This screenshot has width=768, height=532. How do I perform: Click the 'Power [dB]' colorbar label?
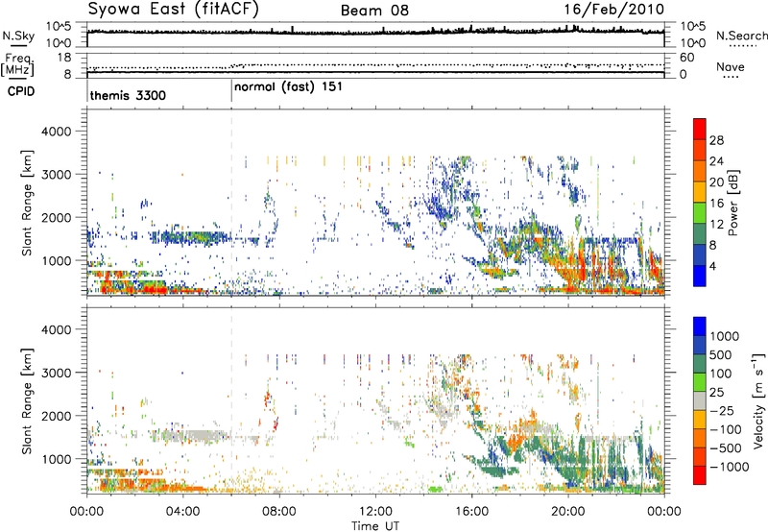(732, 203)
